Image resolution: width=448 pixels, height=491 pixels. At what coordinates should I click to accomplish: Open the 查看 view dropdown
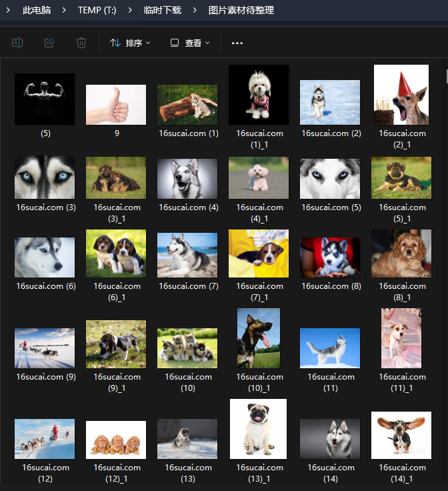189,43
